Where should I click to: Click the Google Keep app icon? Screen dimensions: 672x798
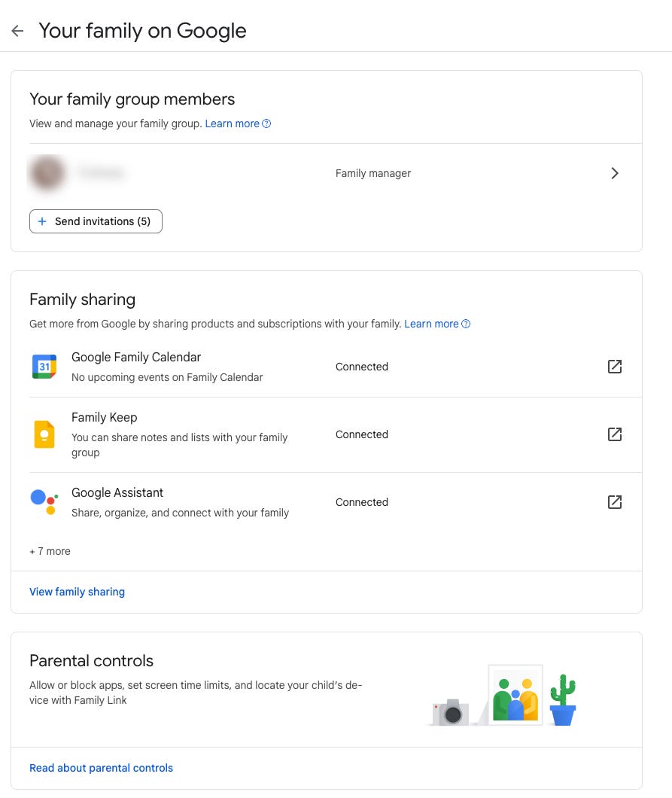point(44,434)
